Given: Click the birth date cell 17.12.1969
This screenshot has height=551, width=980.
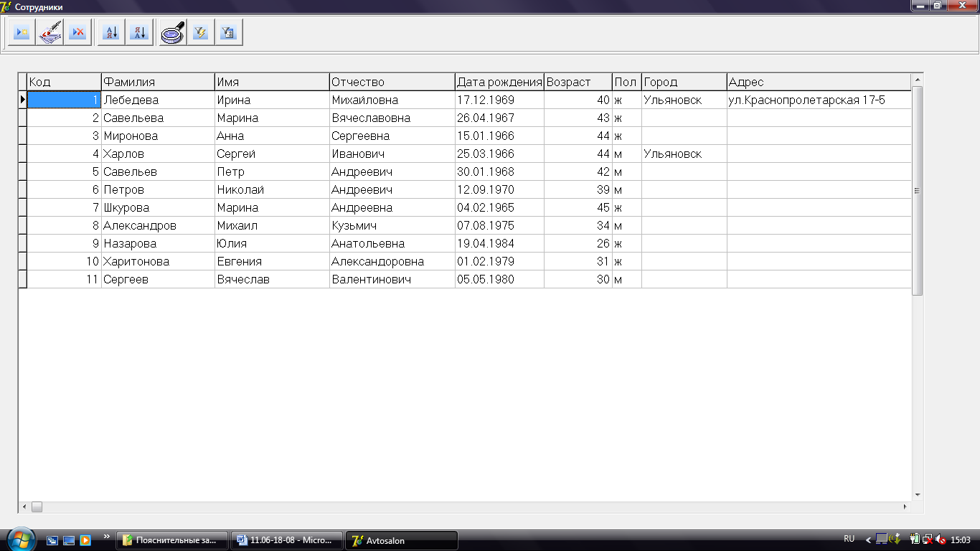Looking at the screenshot, I should click(x=500, y=100).
